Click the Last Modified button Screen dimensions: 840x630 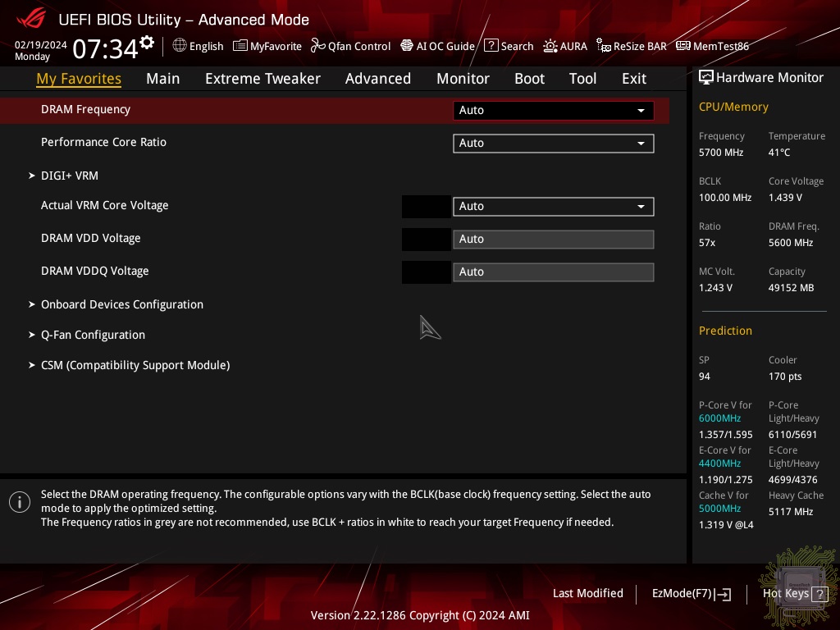tap(587, 593)
